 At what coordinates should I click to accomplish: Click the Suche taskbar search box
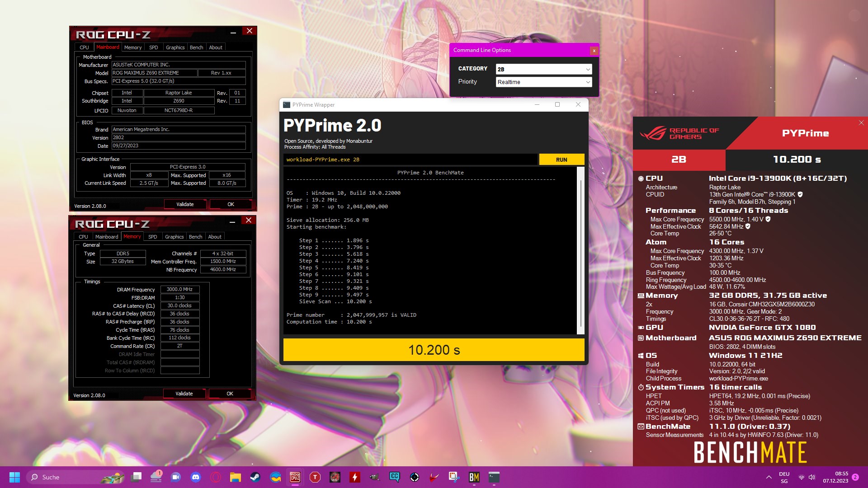click(x=75, y=477)
